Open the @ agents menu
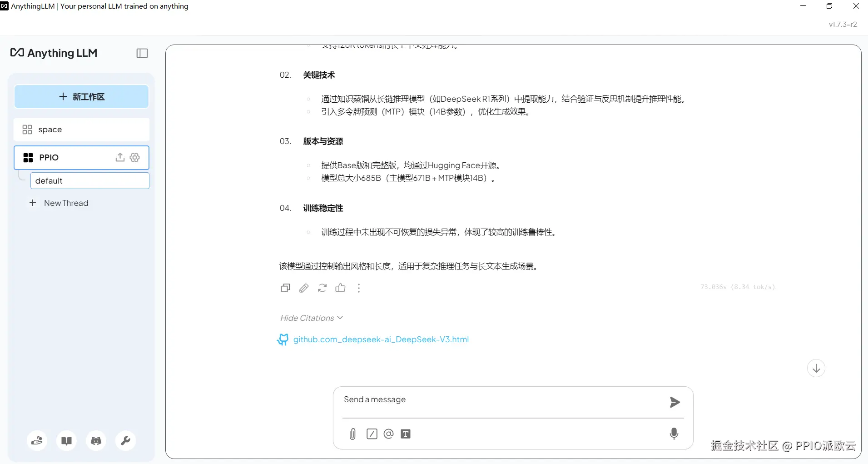 388,434
